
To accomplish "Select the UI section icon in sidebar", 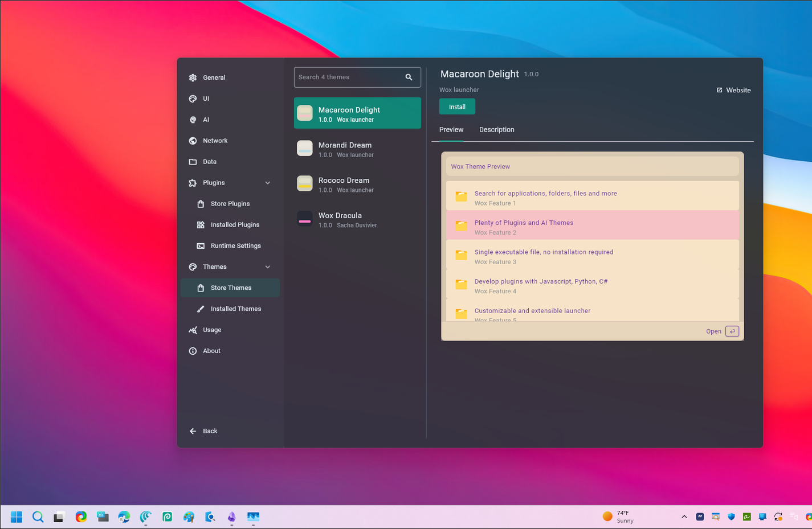I will [x=193, y=99].
